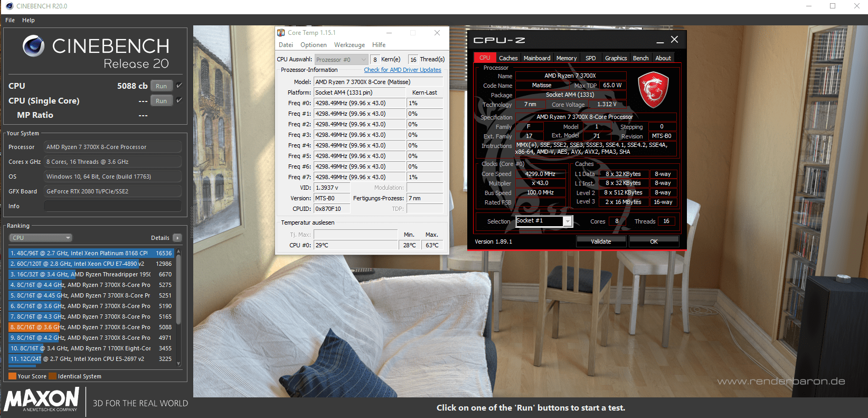This screenshot has height=418, width=868.
Task: Switch to CPU-Z Graphics tab
Action: (x=616, y=58)
